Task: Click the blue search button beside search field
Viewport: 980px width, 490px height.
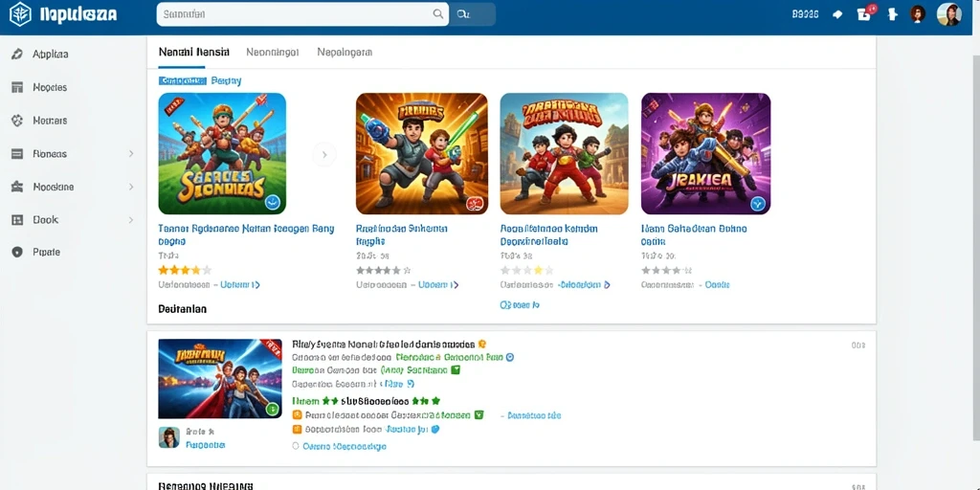Action: (x=473, y=13)
